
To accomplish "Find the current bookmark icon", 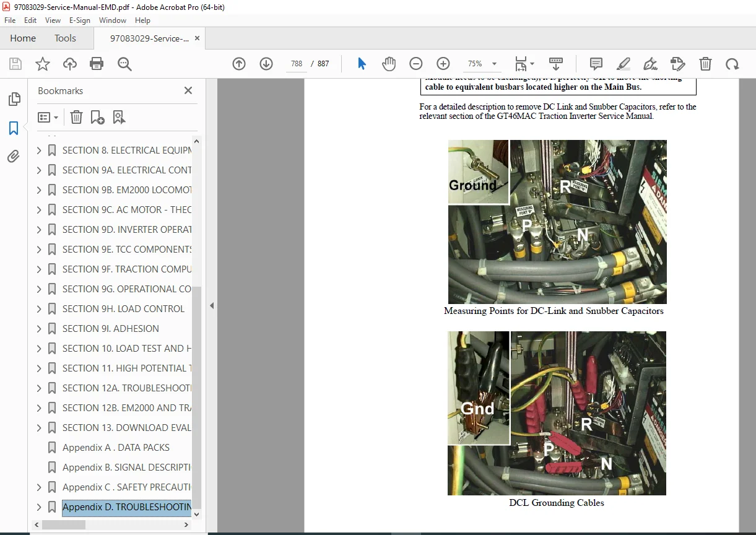I will pyautogui.click(x=119, y=117).
